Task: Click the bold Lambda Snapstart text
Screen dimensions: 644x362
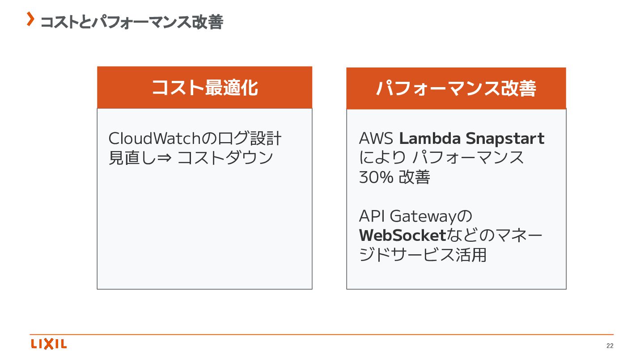Action: (x=471, y=139)
